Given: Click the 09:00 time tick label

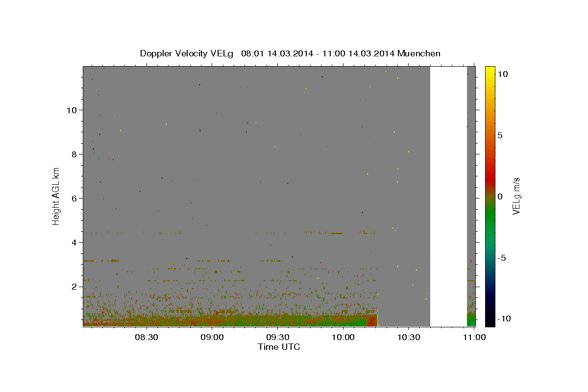Looking at the screenshot, I should point(213,337).
